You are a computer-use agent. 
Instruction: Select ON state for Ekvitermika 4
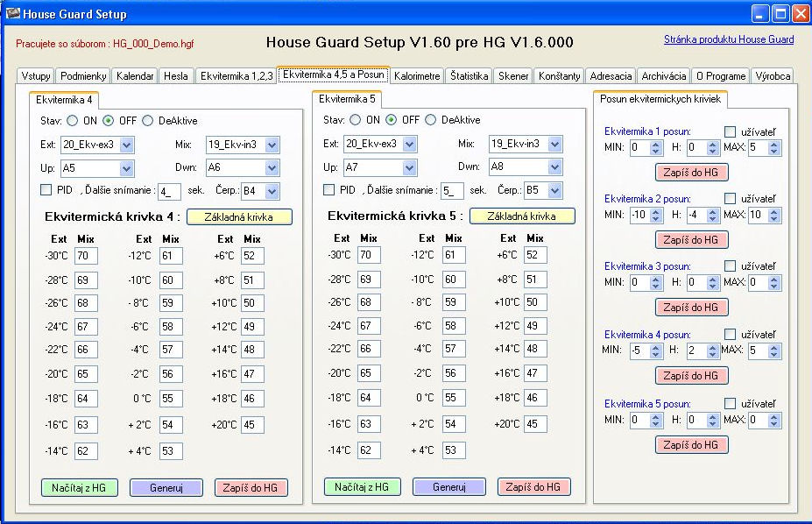(73, 121)
